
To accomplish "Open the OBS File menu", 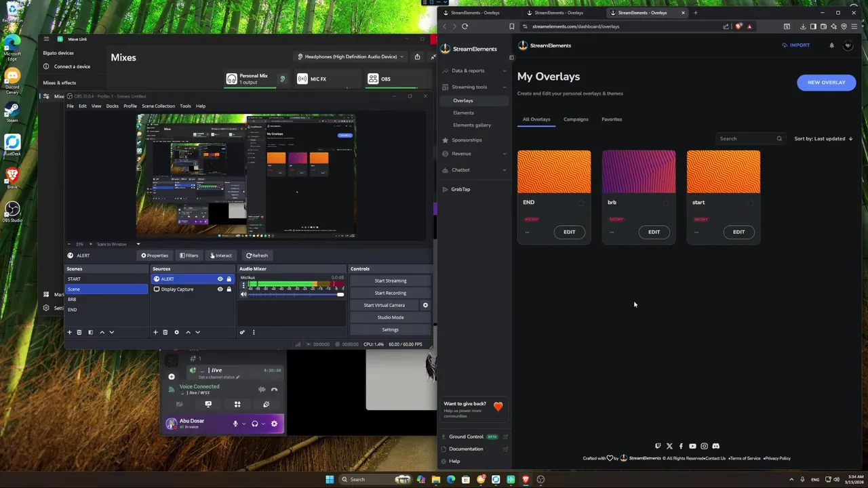I will (x=70, y=106).
